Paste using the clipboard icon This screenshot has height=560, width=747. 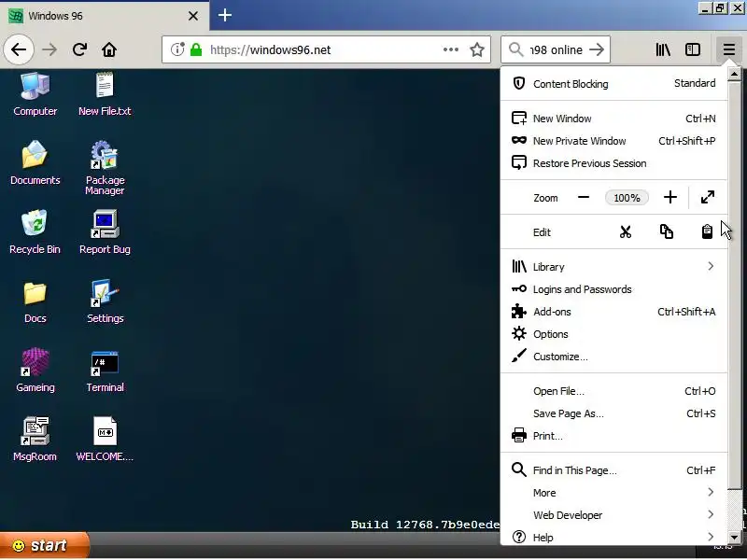707,231
